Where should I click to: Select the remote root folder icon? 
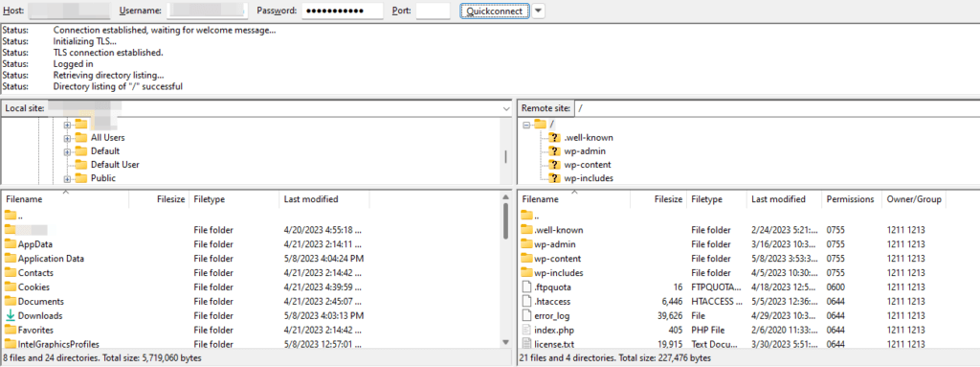click(540, 124)
